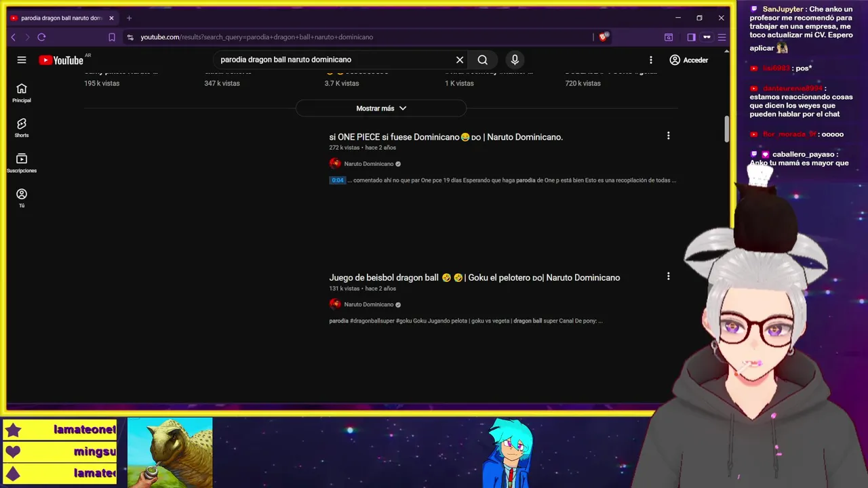Open the Principal home sidebar item
868x488 pixels.
tap(22, 93)
